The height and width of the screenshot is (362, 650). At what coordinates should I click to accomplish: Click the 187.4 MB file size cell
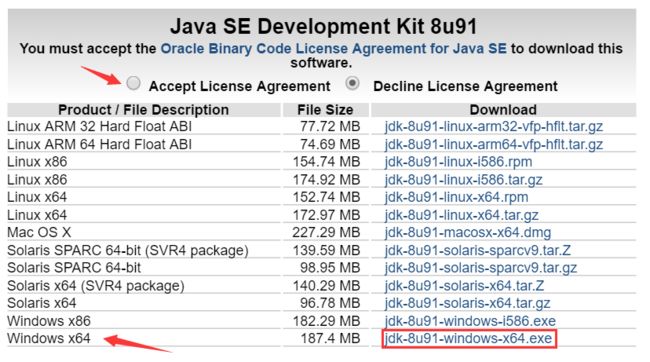(330, 338)
